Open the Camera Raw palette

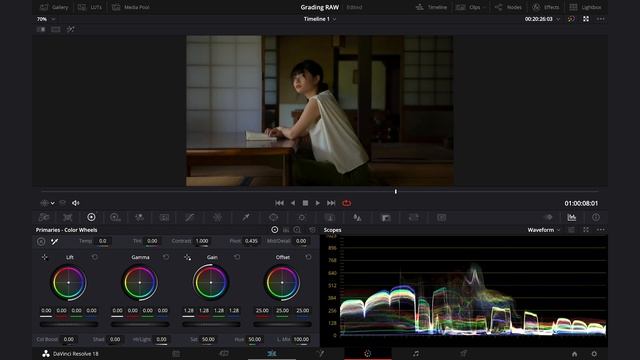tap(44, 218)
